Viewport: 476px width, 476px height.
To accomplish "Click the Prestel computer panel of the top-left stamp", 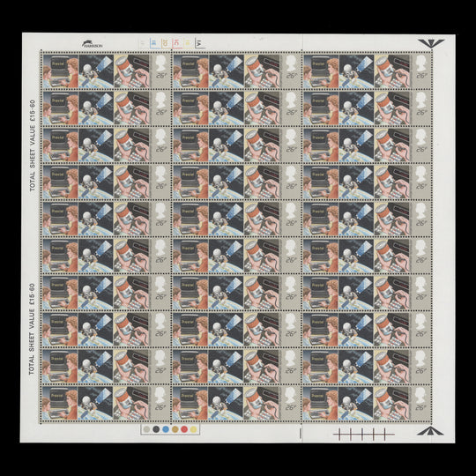I will (61, 71).
